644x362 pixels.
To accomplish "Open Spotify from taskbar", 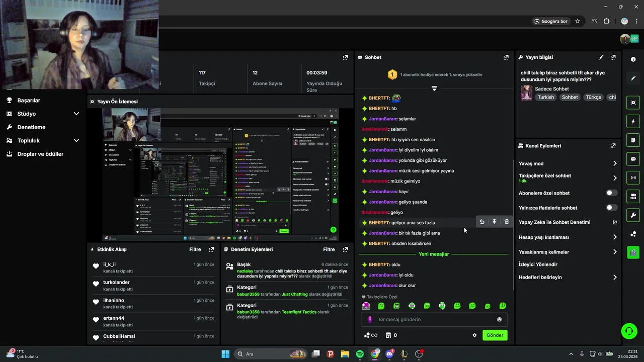I will click(360, 354).
